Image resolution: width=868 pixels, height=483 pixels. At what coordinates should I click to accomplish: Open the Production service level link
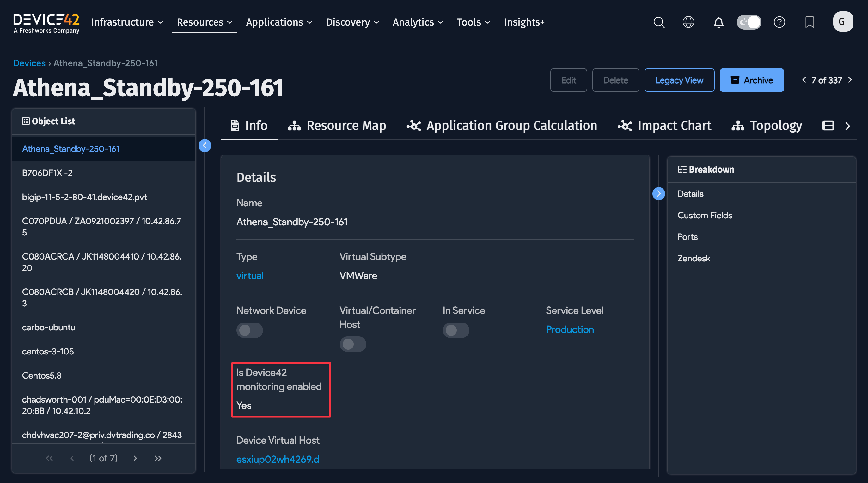[570, 329]
